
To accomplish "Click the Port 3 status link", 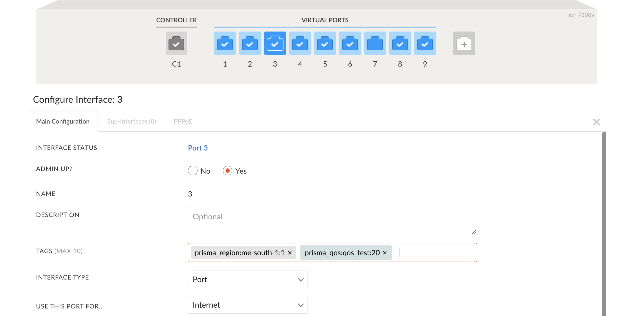I will click(x=198, y=148).
